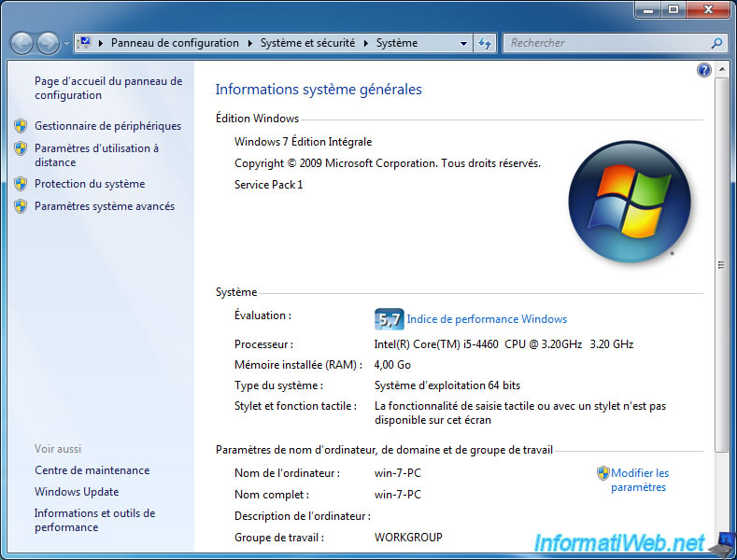Open help with the question mark icon

tap(703, 70)
